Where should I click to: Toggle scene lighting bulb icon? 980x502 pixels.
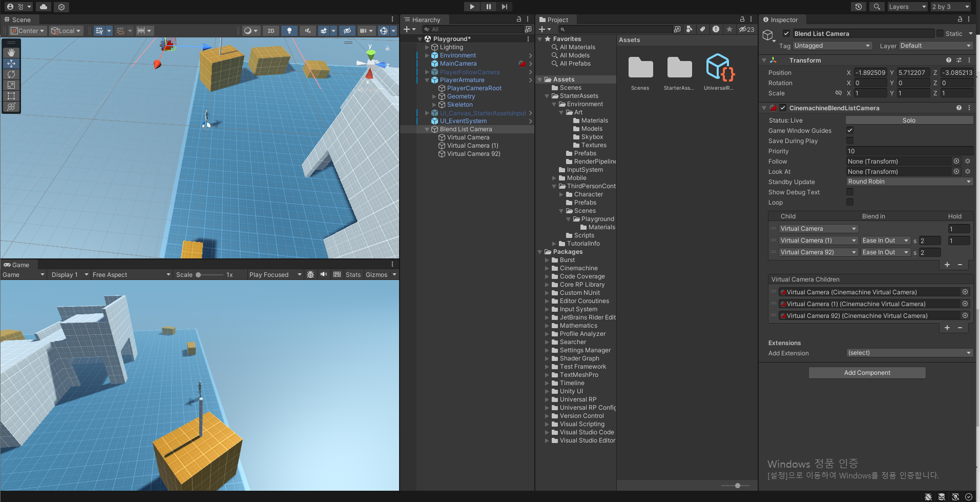[x=289, y=31]
